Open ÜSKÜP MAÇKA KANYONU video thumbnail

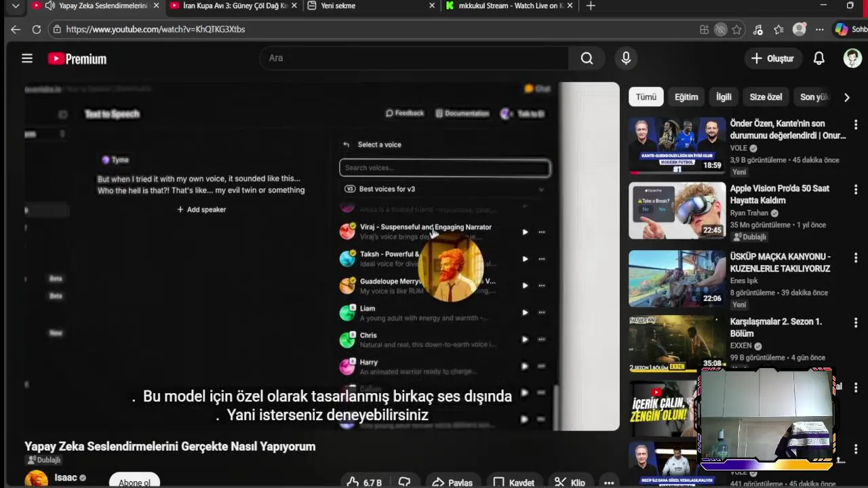[x=677, y=279]
